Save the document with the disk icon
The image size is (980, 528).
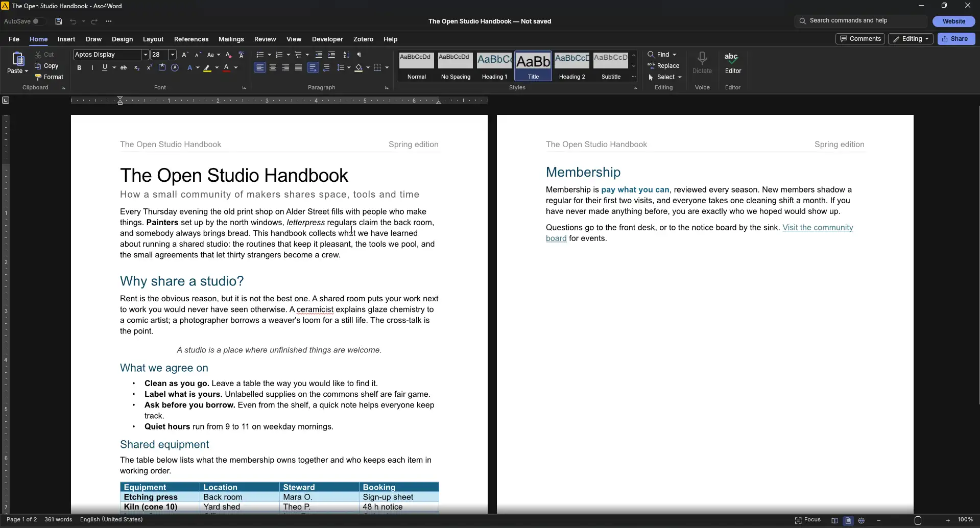(59, 21)
